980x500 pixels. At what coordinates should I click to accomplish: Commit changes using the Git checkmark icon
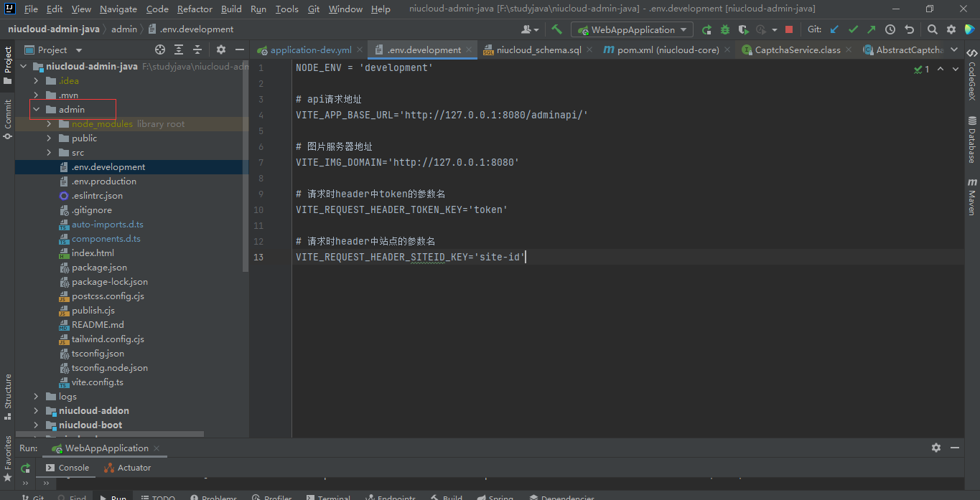coord(853,29)
